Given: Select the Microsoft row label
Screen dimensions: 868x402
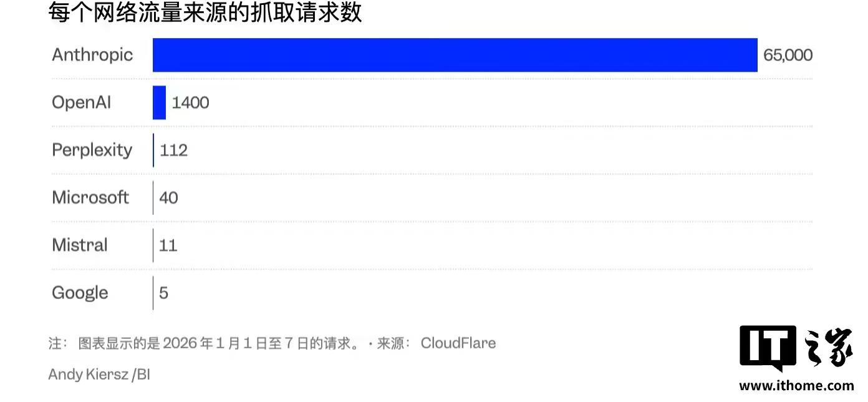Looking at the screenshot, I should (90, 197).
